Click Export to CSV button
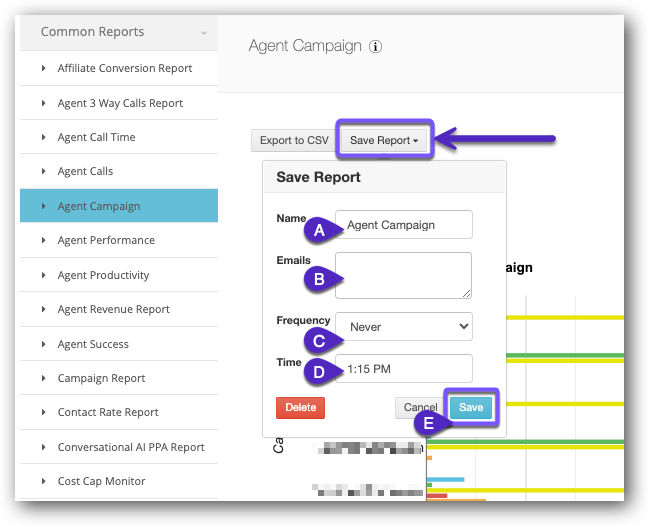The height and width of the screenshot is (526, 649). pyautogui.click(x=294, y=140)
